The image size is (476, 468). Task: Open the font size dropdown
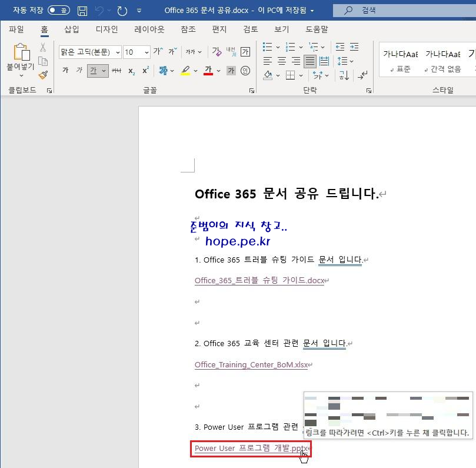147,52
